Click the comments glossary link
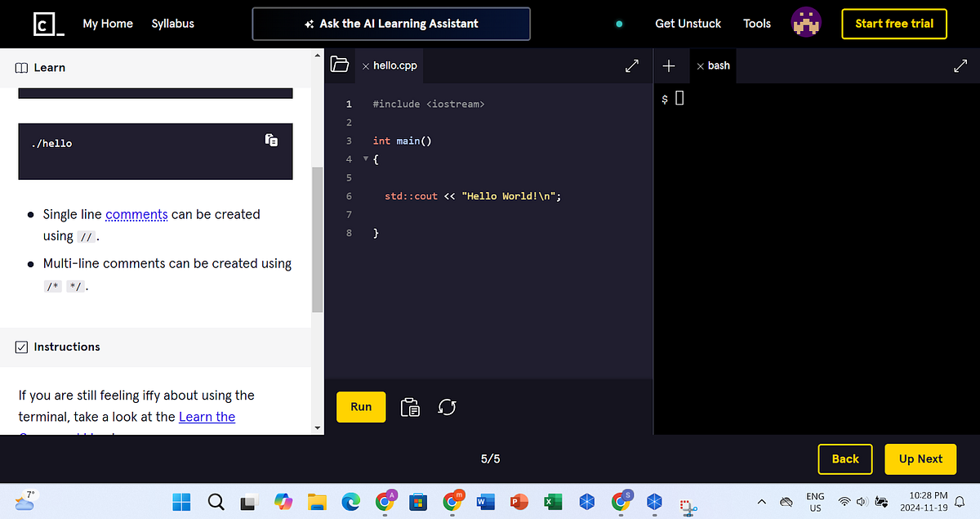Viewport: 980px width, 519px height. point(136,214)
